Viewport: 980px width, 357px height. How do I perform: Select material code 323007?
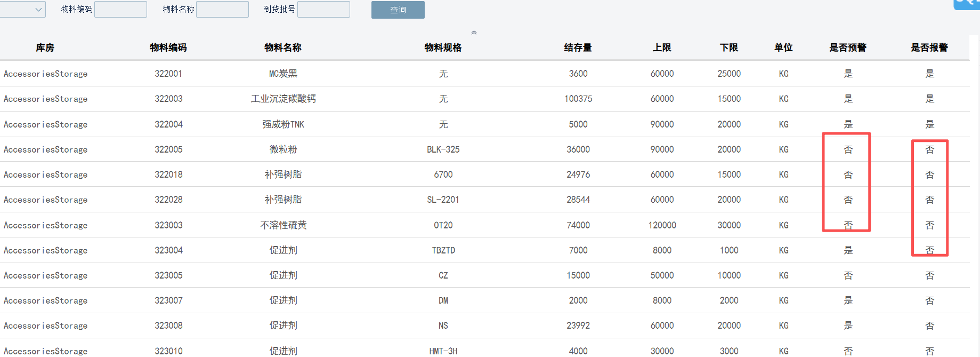(x=168, y=300)
